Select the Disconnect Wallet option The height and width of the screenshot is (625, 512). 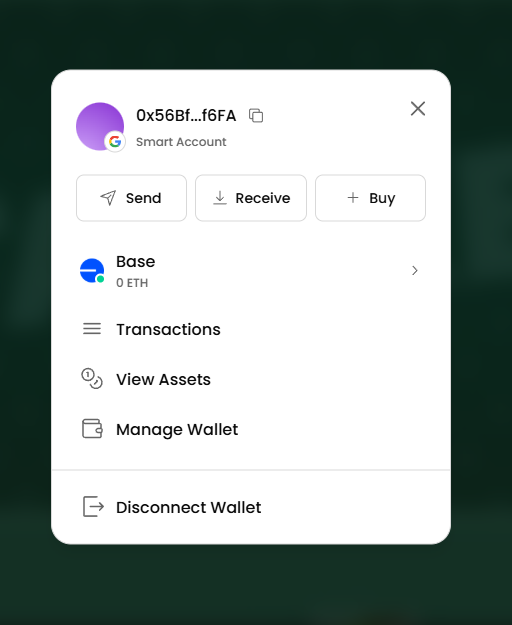coord(251,507)
